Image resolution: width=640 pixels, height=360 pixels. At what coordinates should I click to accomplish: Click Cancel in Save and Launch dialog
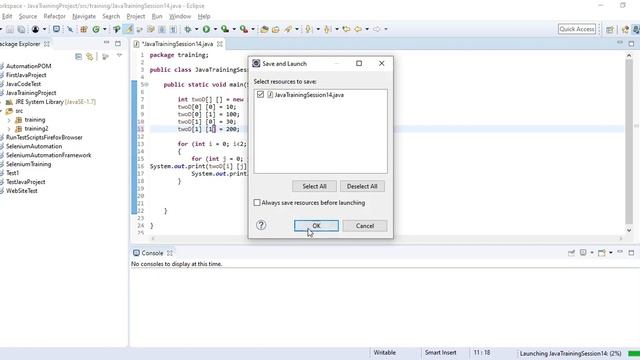pyautogui.click(x=365, y=226)
